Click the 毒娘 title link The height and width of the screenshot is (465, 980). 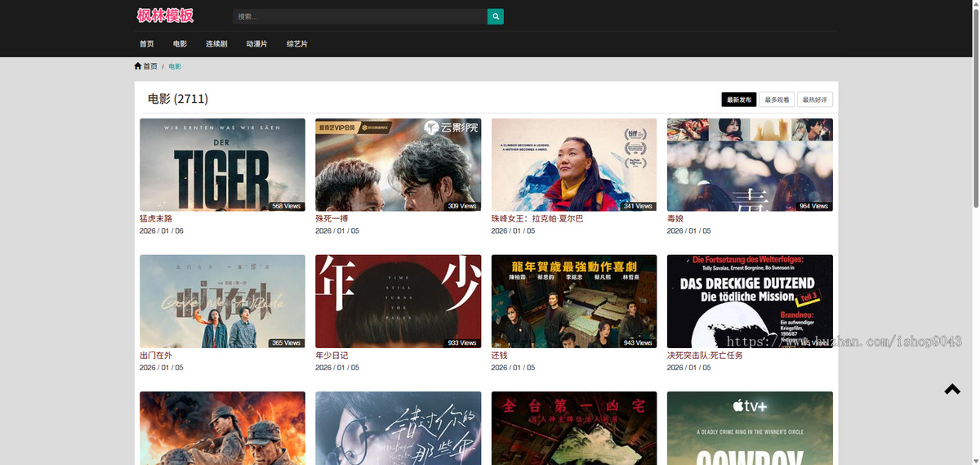(675, 219)
